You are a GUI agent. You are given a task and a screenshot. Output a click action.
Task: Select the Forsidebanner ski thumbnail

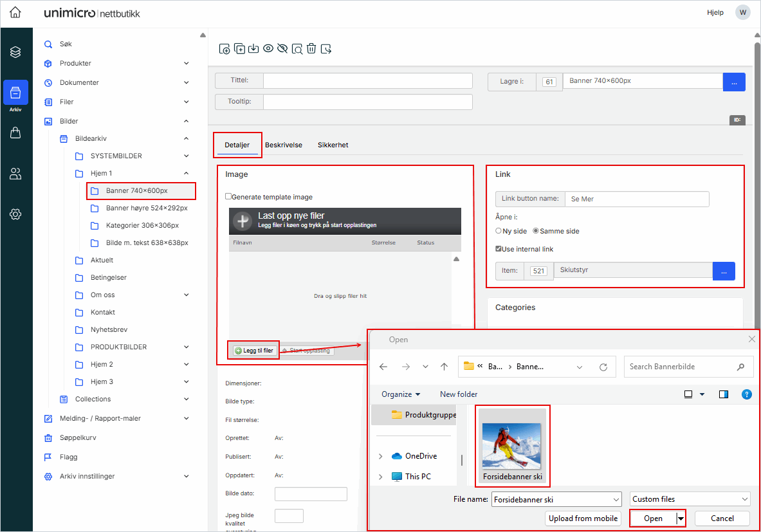(511, 445)
